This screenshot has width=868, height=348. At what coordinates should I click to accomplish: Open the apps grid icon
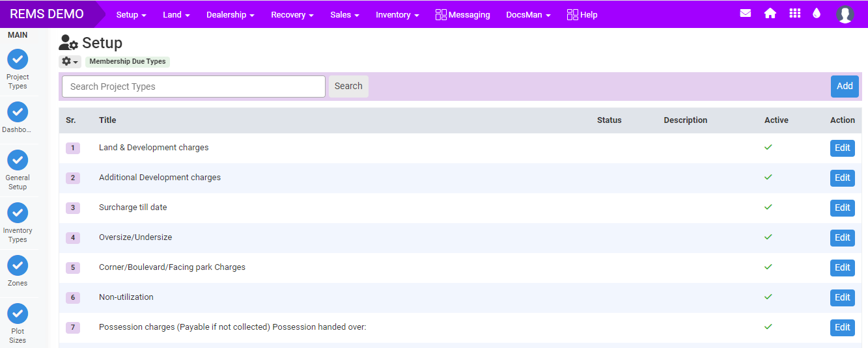point(794,14)
